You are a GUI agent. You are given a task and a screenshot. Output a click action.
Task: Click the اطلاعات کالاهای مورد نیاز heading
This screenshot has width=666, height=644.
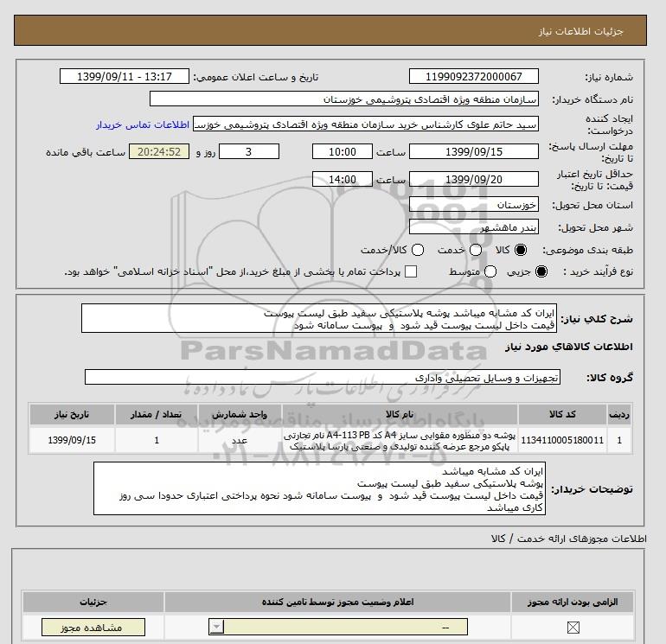[569, 347]
